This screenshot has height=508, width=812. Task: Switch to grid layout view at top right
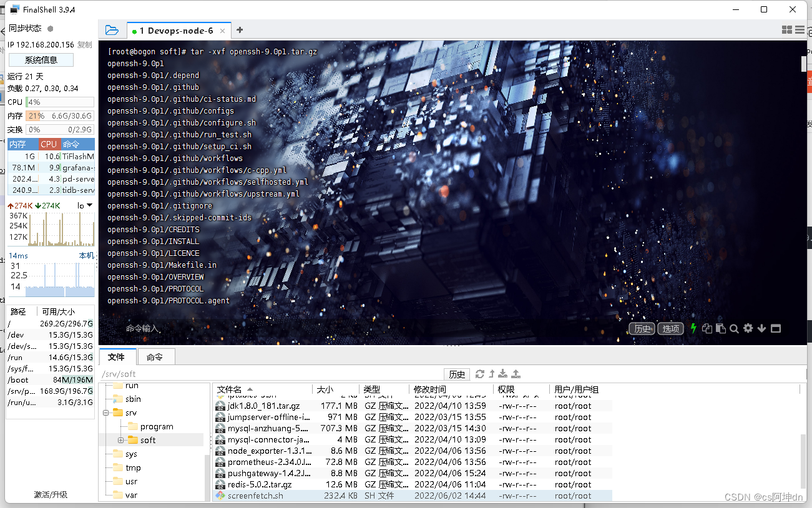click(788, 29)
